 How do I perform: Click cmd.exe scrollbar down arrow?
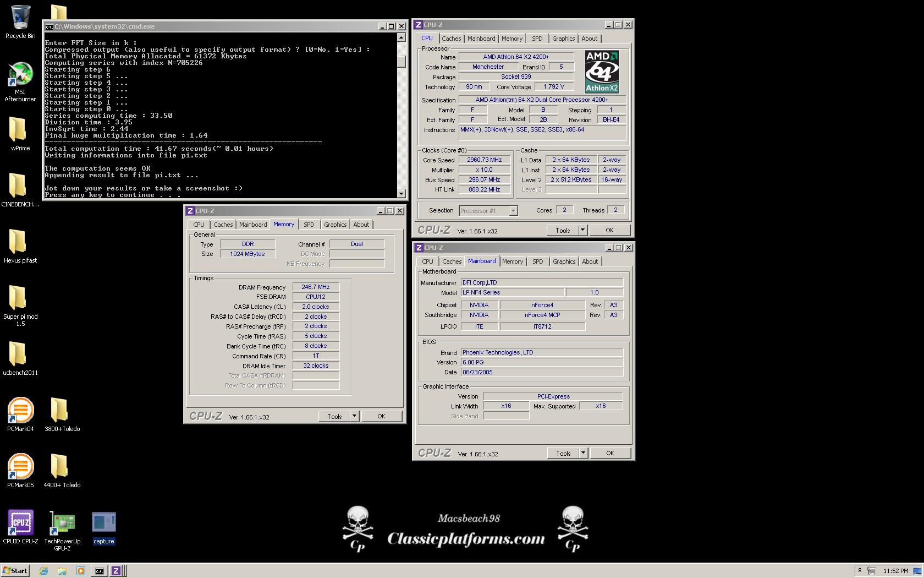point(402,193)
